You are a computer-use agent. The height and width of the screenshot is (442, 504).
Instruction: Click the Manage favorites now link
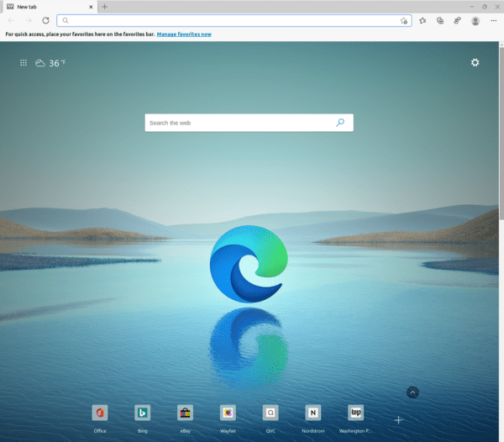click(x=184, y=34)
